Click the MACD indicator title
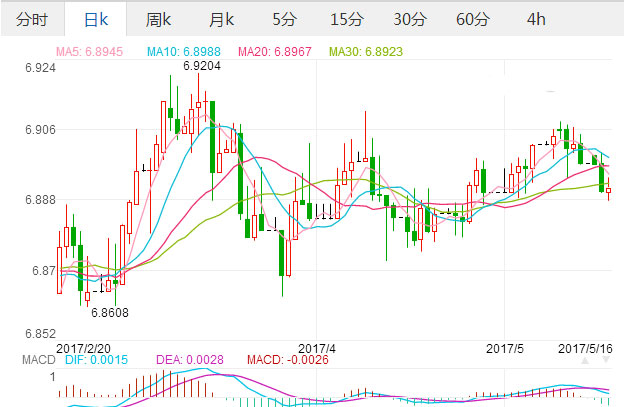 point(39,360)
